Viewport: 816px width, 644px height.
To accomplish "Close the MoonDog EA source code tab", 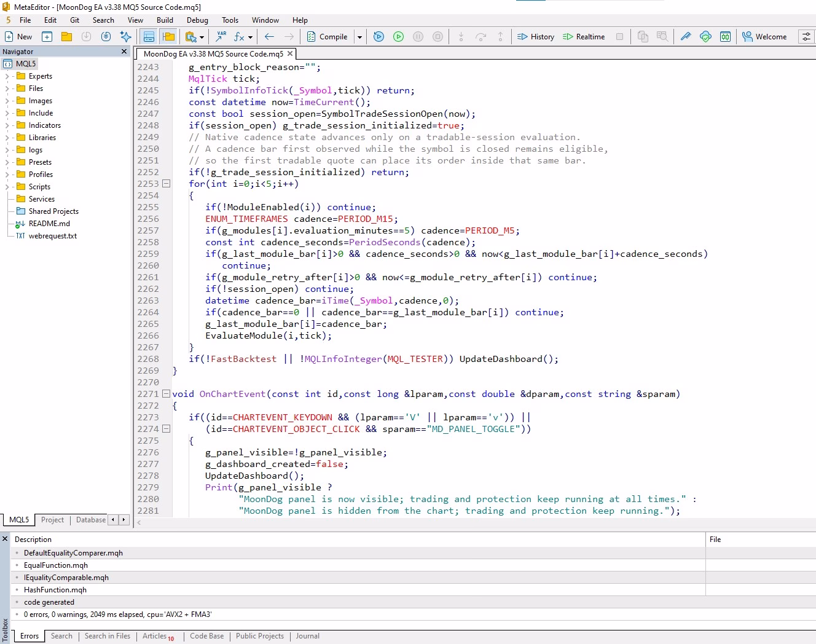I will pos(290,53).
